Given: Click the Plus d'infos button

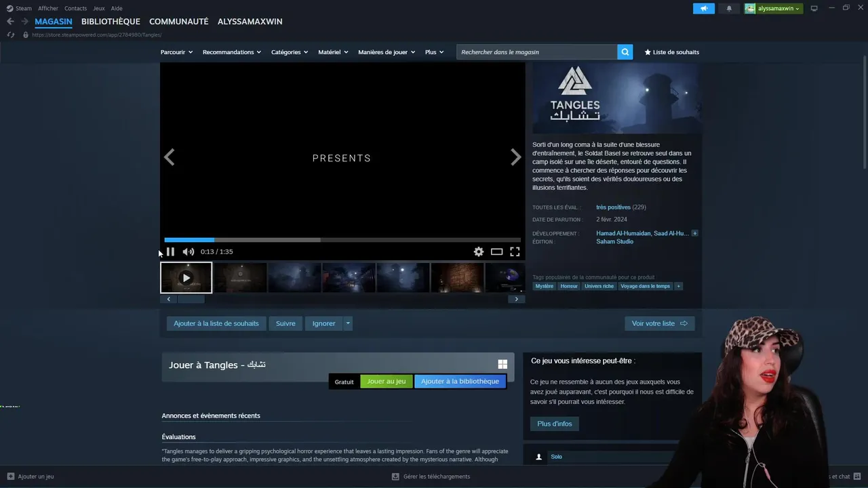Looking at the screenshot, I should pyautogui.click(x=555, y=424).
